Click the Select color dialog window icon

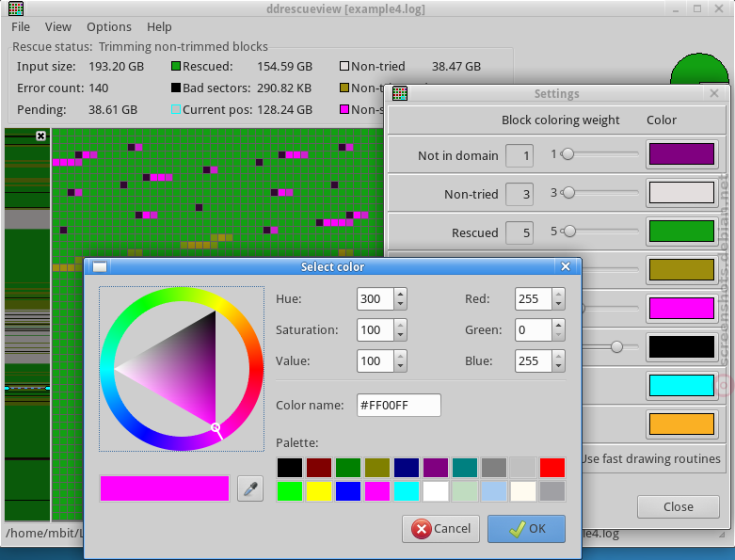[100, 266]
